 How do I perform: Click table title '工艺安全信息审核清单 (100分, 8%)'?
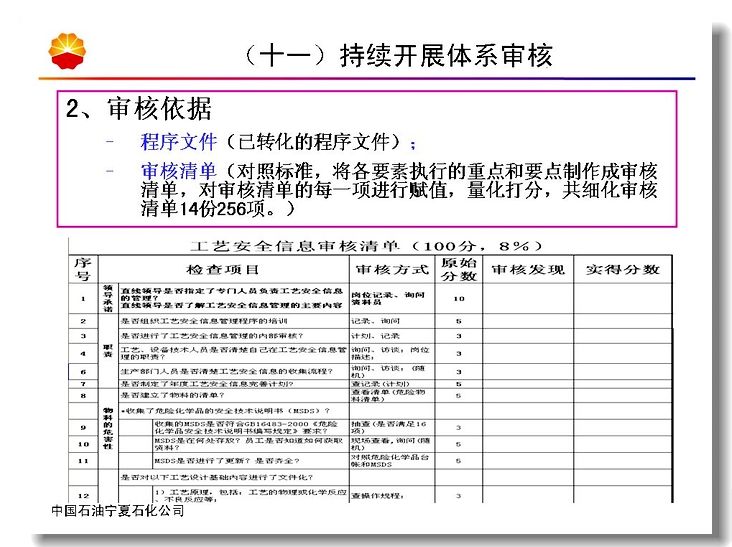point(367,246)
